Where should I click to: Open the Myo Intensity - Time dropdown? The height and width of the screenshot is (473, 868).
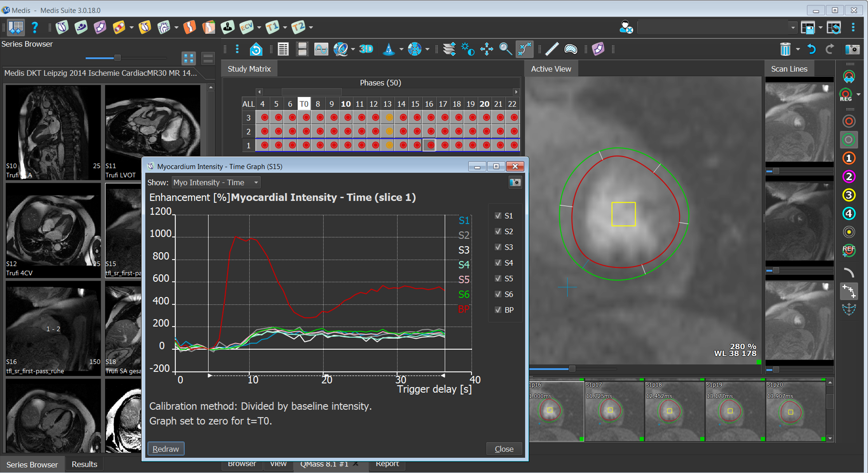[216, 182]
